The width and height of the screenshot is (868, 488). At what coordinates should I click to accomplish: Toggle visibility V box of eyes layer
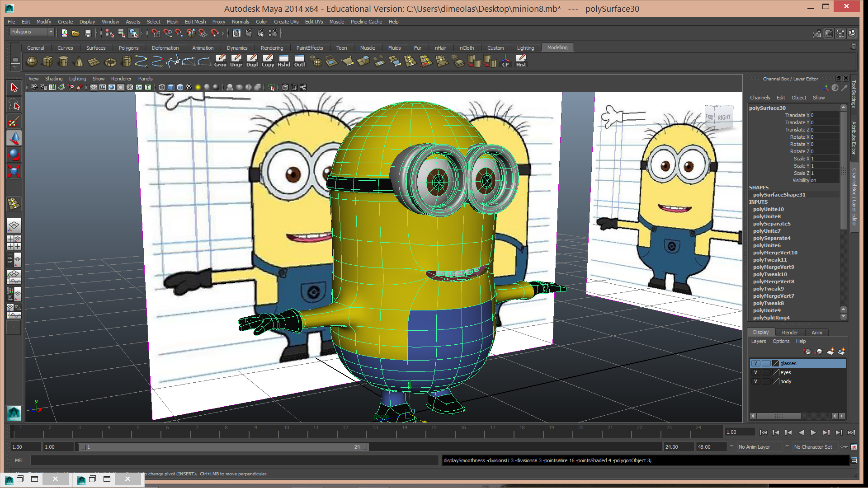[x=755, y=372]
